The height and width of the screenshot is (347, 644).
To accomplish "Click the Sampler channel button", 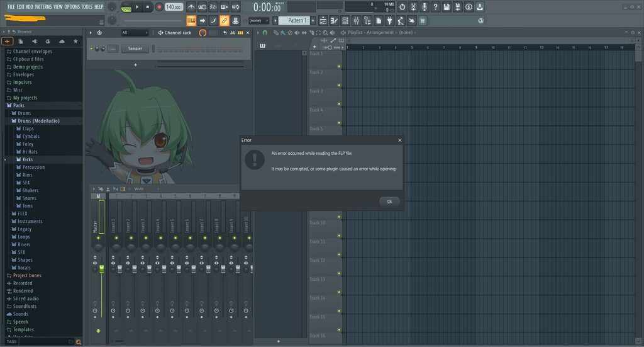I will click(x=135, y=48).
